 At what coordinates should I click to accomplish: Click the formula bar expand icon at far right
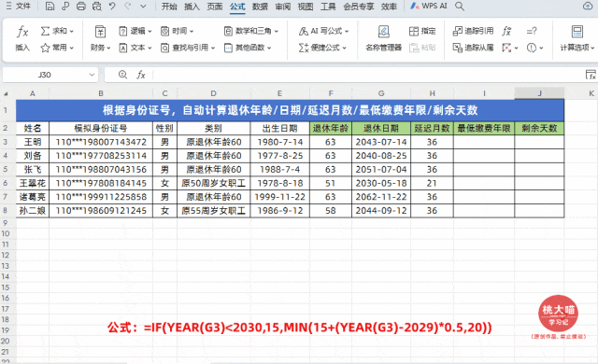coord(591,75)
